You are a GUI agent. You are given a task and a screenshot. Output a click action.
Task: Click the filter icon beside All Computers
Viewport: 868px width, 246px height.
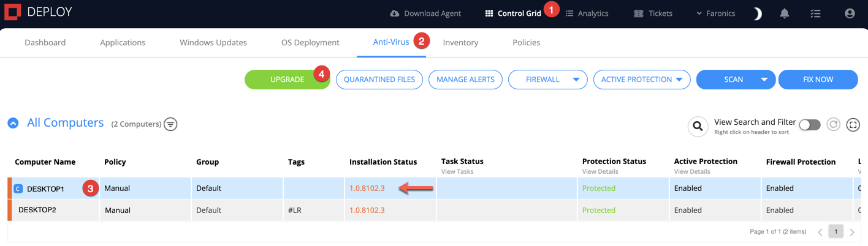click(170, 124)
